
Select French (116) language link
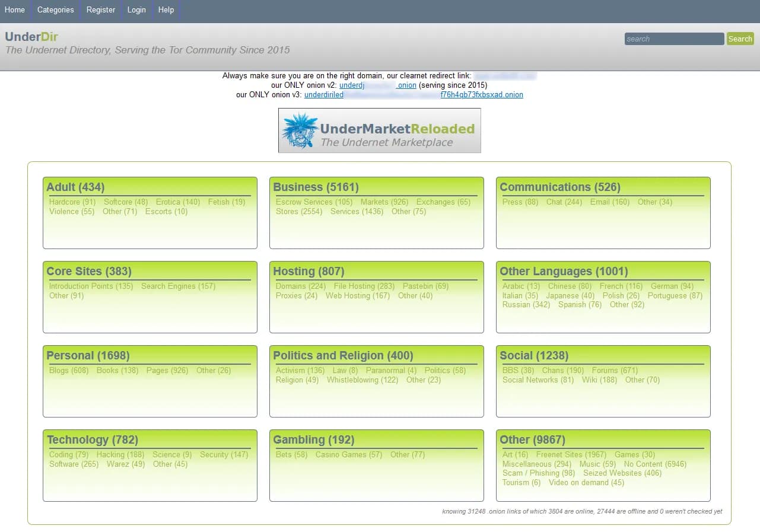621,286
